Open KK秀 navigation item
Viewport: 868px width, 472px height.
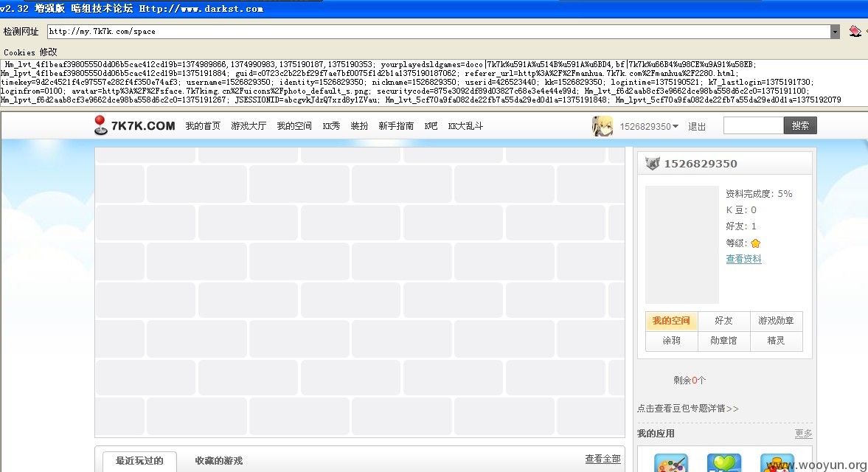pyautogui.click(x=331, y=126)
